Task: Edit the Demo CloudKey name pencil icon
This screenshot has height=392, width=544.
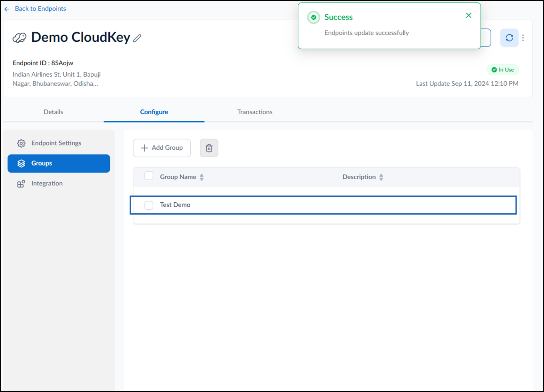Action: (x=137, y=38)
